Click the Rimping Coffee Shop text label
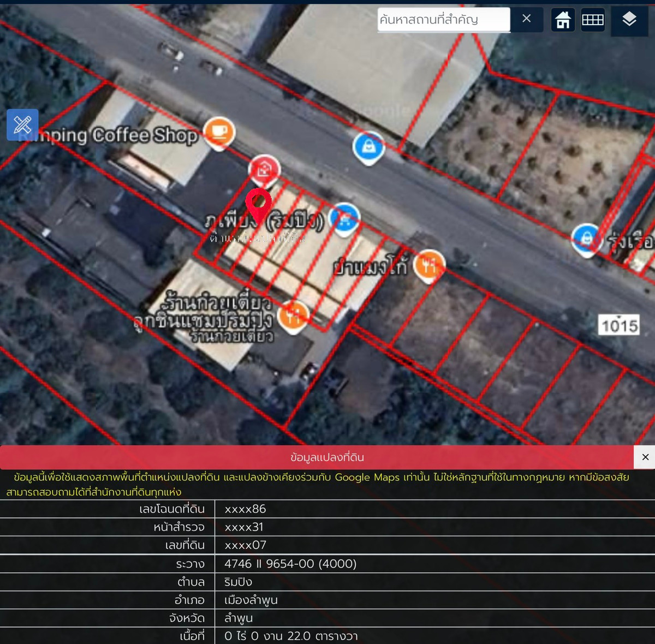Viewport: 655px width, 644px height. (109, 135)
